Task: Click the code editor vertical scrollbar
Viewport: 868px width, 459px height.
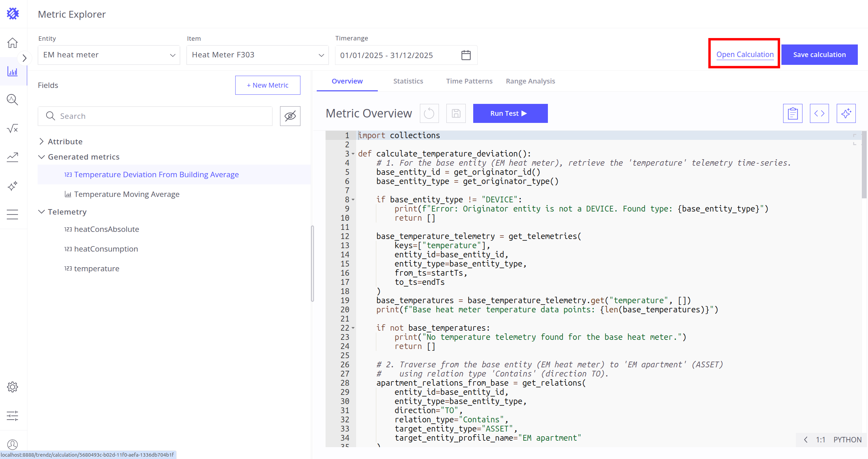Action: 864,165
